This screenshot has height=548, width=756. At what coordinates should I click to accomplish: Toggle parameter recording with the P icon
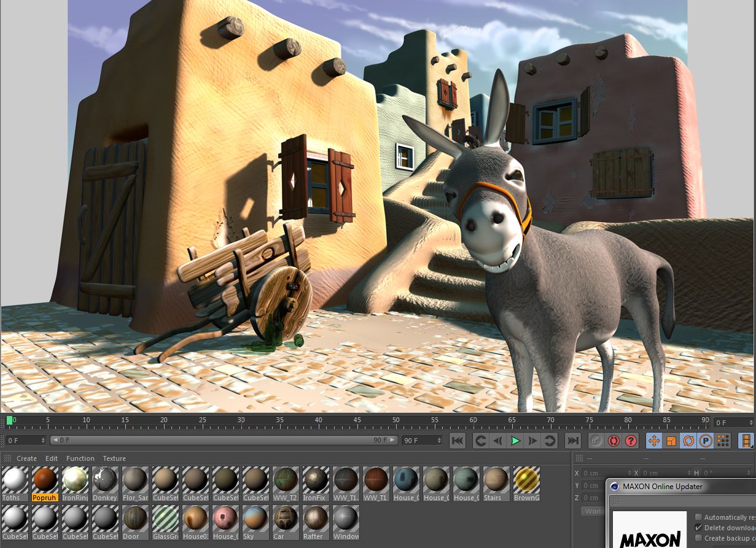pyautogui.click(x=706, y=441)
